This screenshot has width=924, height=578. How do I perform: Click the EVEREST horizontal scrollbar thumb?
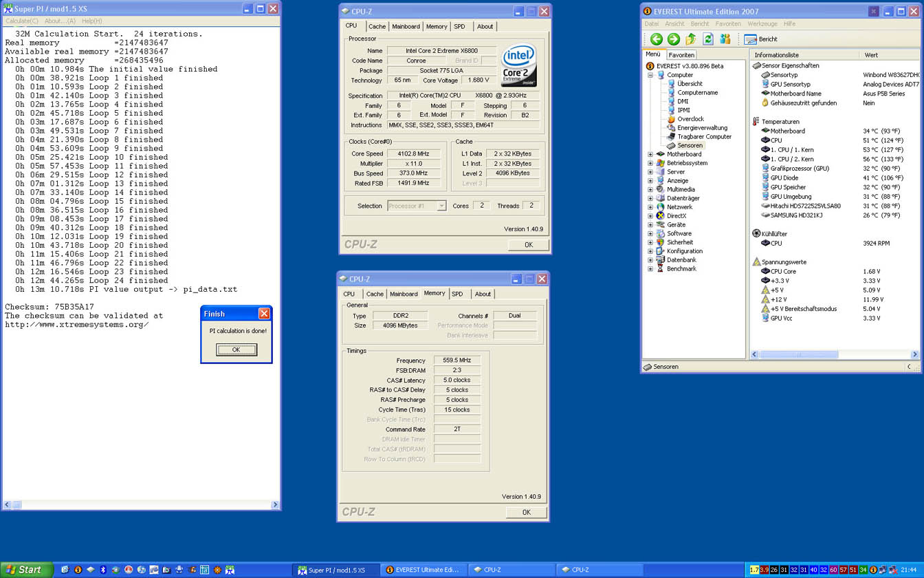(798, 355)
